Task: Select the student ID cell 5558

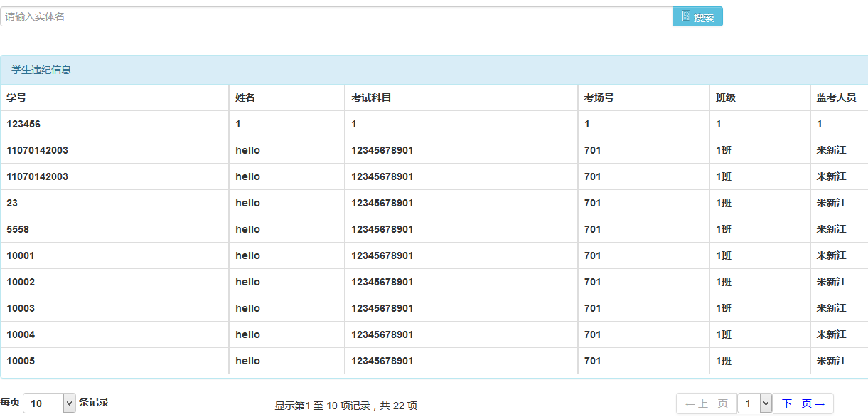Action: tap(18, 229)
